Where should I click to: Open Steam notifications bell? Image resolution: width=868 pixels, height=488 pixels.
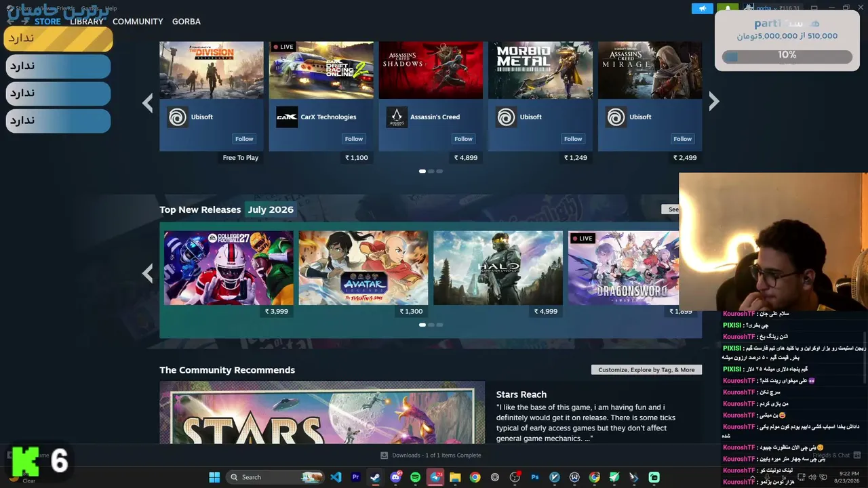tap(728, 8)
